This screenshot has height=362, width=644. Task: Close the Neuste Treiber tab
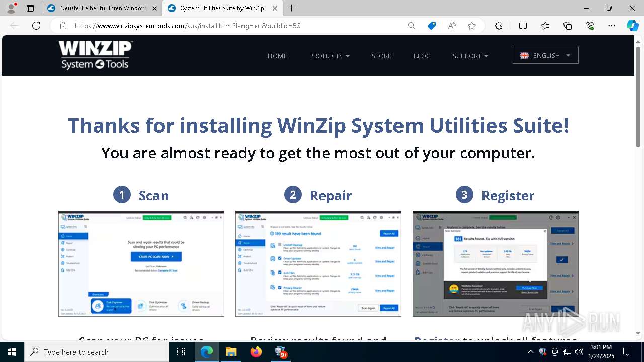[x=154, y=8]
